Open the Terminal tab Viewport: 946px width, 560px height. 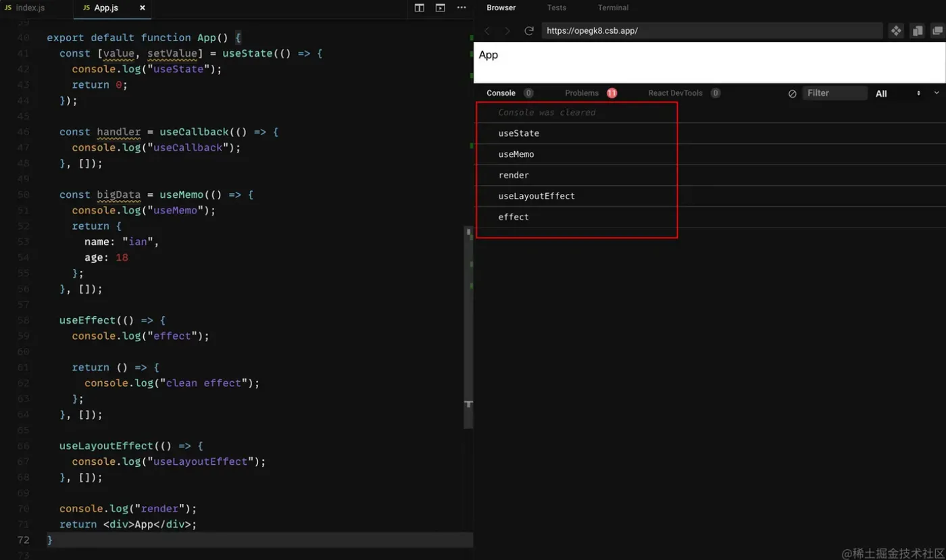613,8
